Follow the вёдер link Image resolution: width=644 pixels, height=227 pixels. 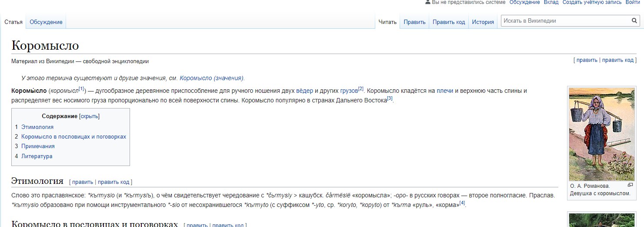click(304, 91)
